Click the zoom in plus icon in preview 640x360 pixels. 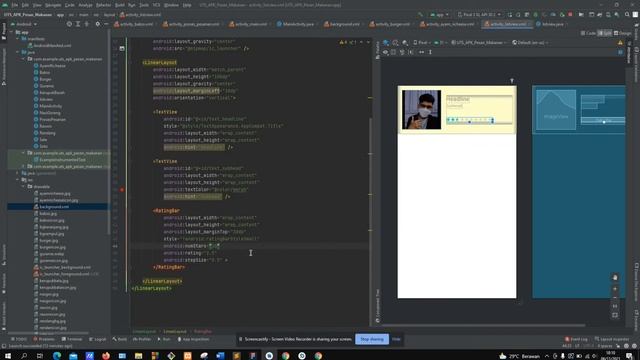pyautogui.click(x=615, y=289)
